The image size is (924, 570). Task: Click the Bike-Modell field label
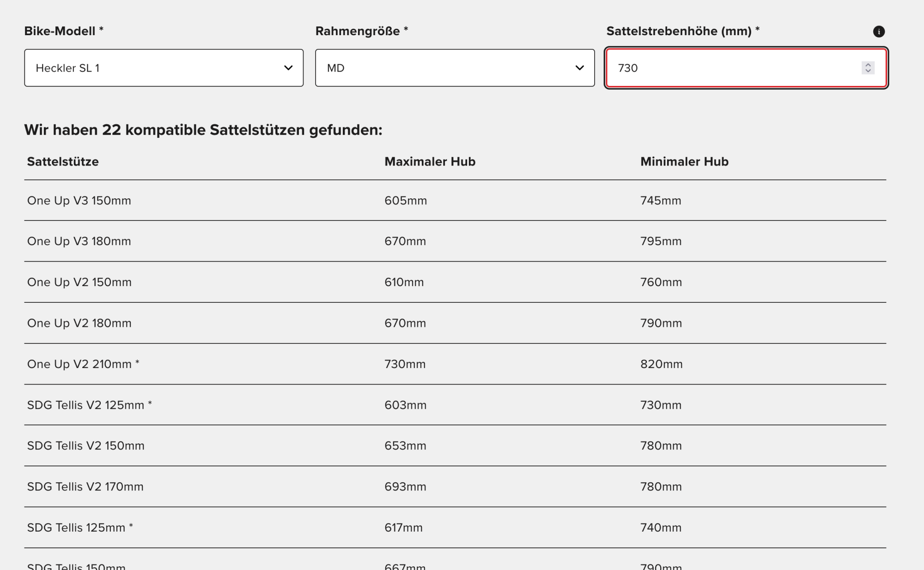pos(64,31)
